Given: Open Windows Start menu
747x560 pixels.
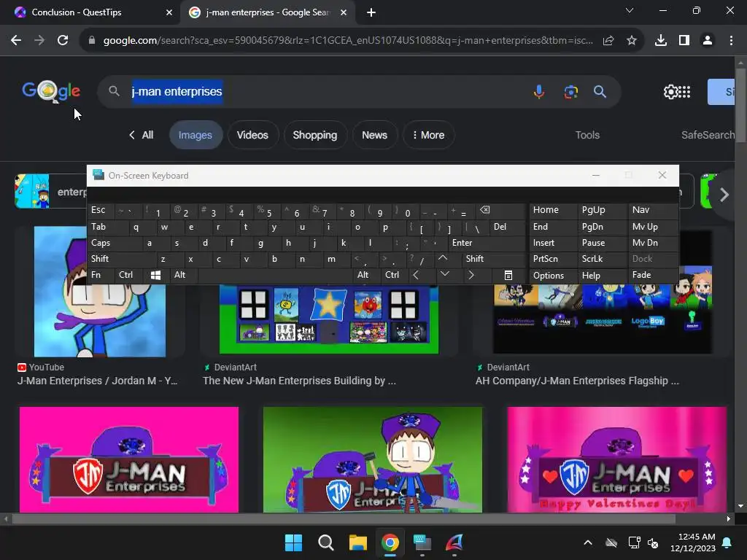Looking at the screenshot, I should click(x=293, y=542).
